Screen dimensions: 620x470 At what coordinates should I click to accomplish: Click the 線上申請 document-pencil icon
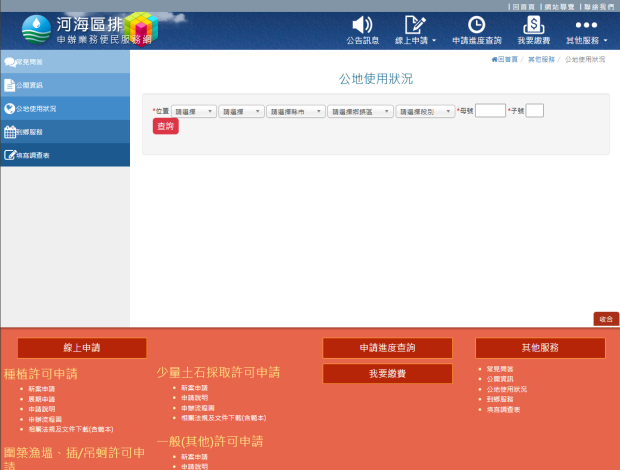coord(415,25)
